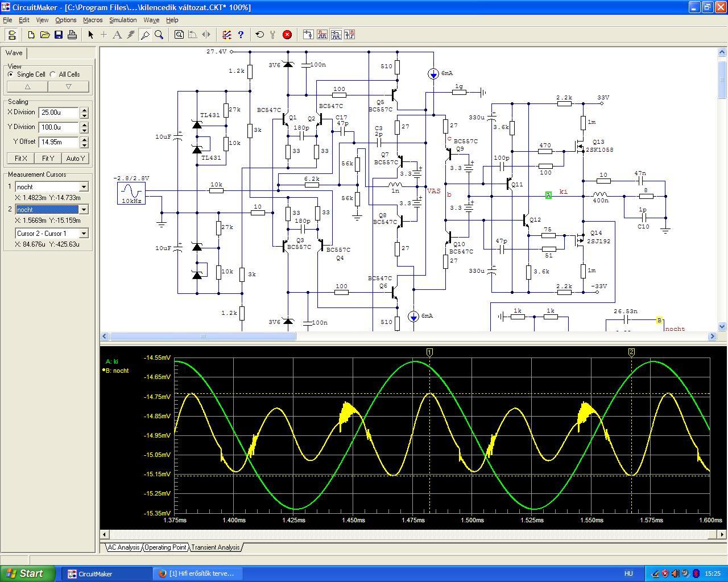Click the Print toolbar icon
This screenshot has width=728, height=582.
tap(72, 35)
